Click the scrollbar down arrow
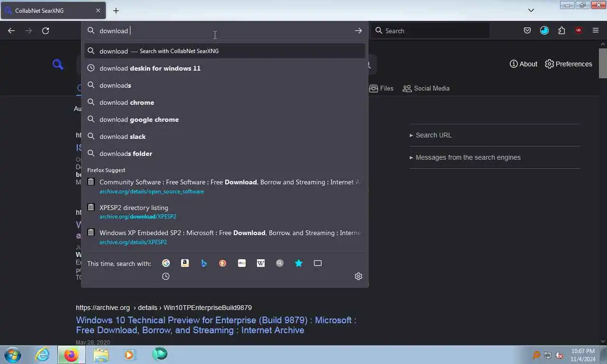607x364 pixels. point(603,341)
